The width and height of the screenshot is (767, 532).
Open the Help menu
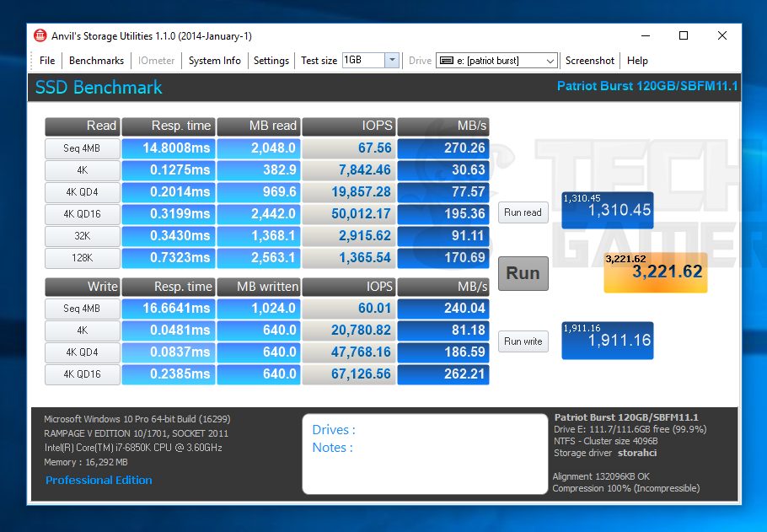pyautogui.click(x=637, y=61)
